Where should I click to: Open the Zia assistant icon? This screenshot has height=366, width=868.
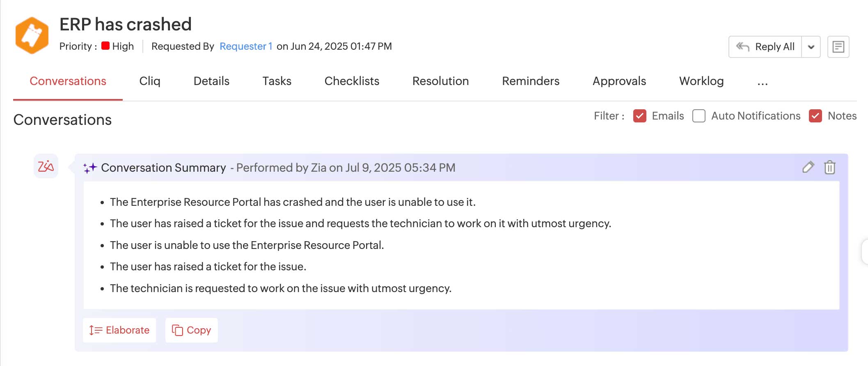(46, 167)
